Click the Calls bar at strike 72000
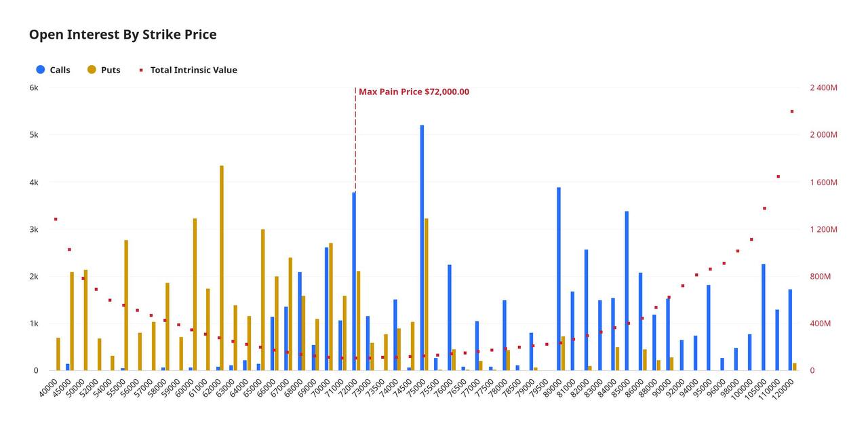Screen dimensions: 868x434 [x=354, y=281]
